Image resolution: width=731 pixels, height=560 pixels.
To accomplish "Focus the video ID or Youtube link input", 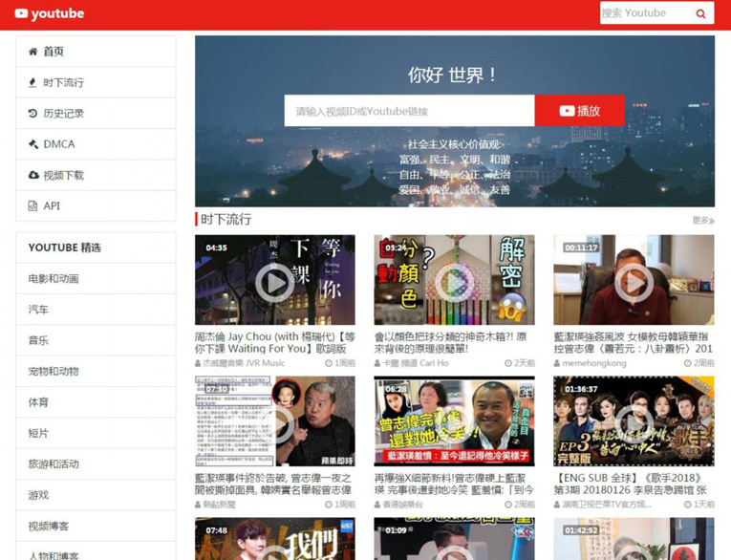I will (x=409, y=111).
